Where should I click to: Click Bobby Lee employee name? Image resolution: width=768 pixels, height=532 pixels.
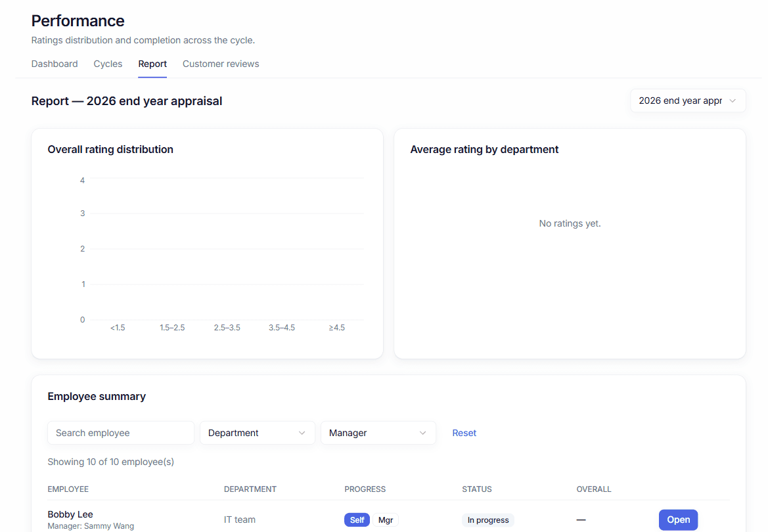70,514
